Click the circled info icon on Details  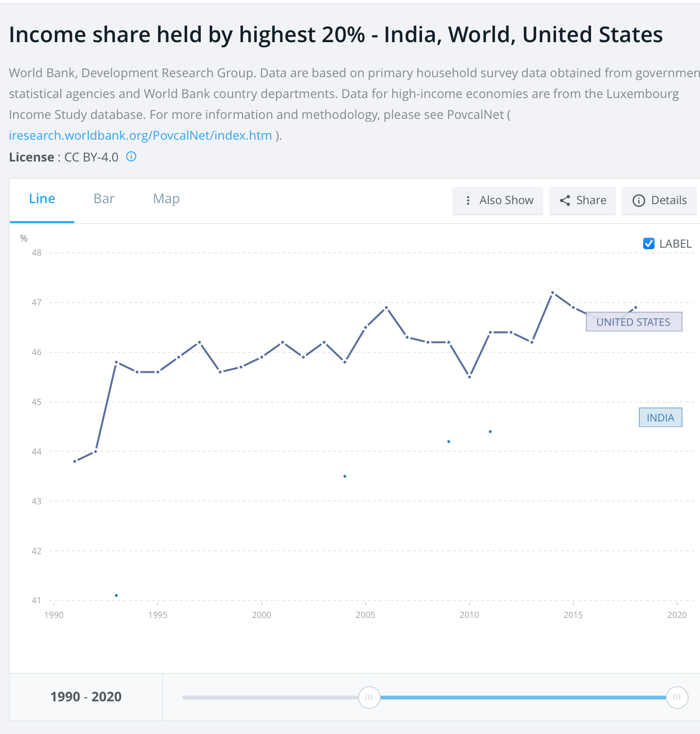639,201
